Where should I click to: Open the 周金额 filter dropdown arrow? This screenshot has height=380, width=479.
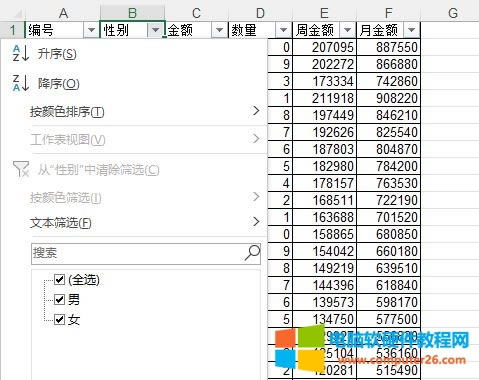click(x=347, y=30)
